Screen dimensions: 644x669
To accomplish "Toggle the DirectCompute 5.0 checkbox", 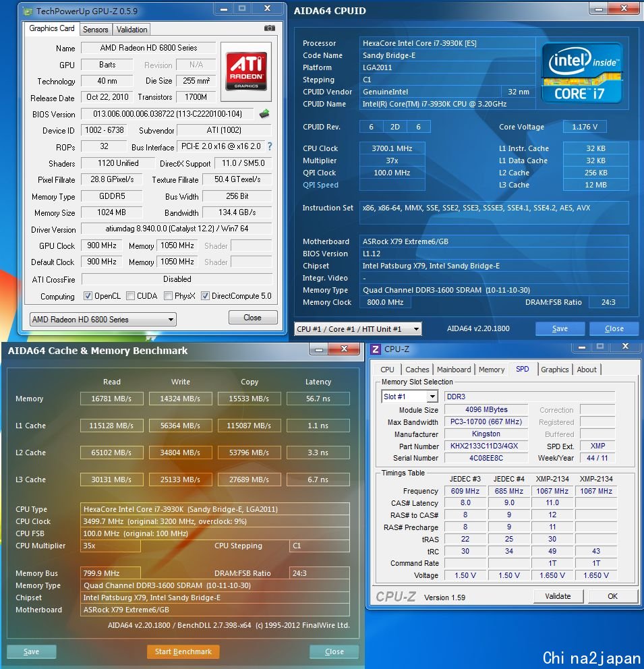I will 205,296.
